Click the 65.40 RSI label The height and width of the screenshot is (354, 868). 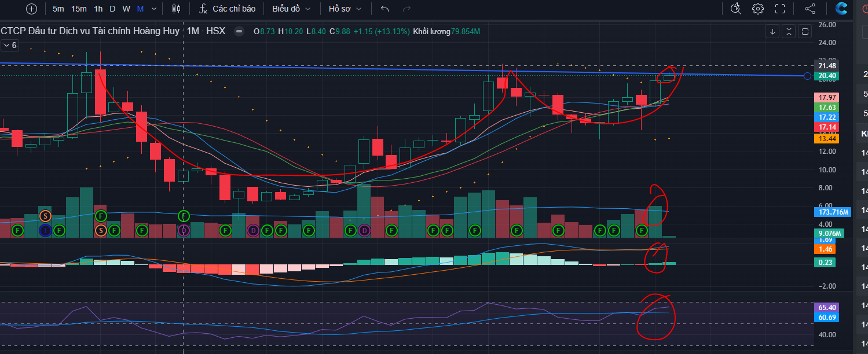click(x=826, y=308)
